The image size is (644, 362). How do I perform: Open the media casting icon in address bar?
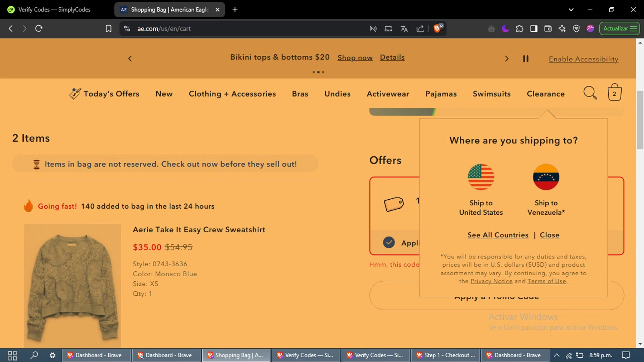tap(388, 29)
